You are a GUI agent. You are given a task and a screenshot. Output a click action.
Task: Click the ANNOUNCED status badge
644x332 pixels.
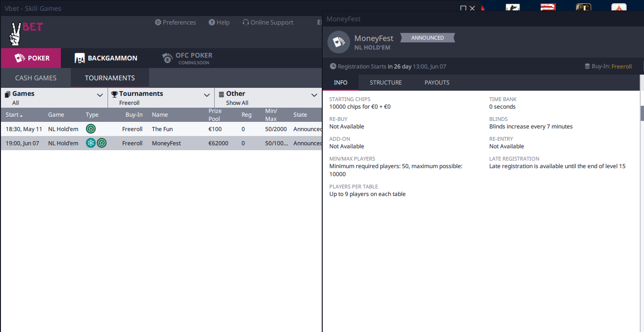[427, 38]
